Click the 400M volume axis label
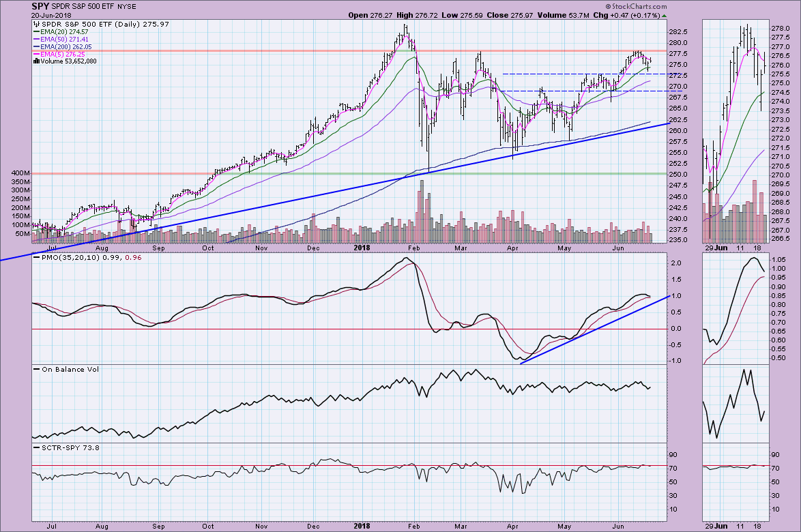 point(20,174)
